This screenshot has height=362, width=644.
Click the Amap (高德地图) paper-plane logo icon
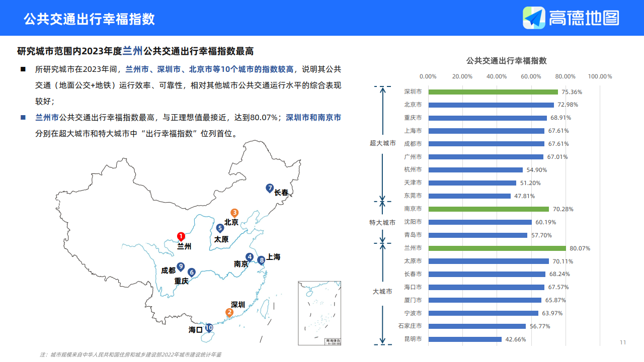[x=534, y=18]
